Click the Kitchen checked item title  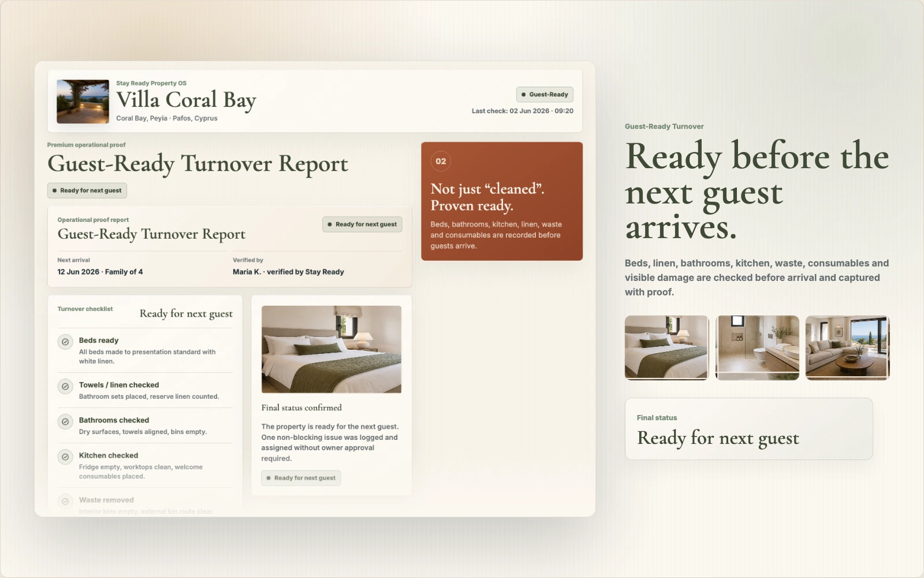point(109,455)
